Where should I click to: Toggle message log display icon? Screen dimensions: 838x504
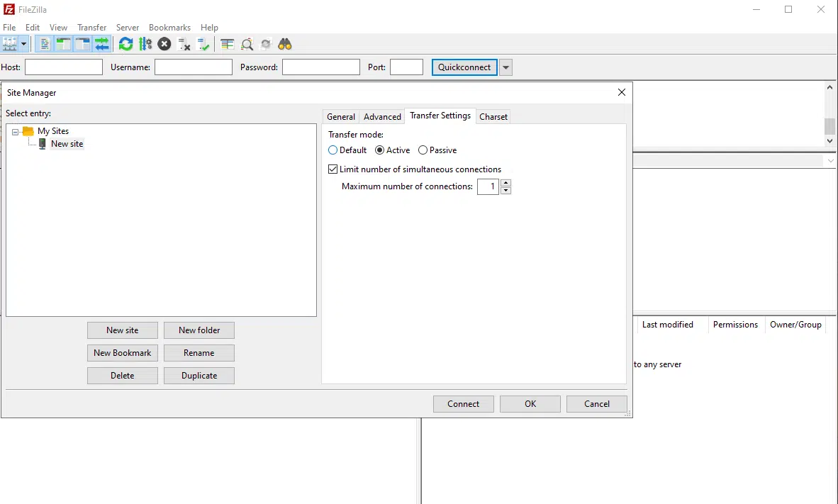point(45,44)
